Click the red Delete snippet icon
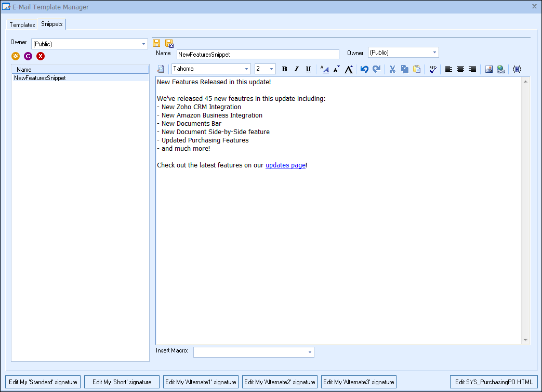 pos(41,56)
